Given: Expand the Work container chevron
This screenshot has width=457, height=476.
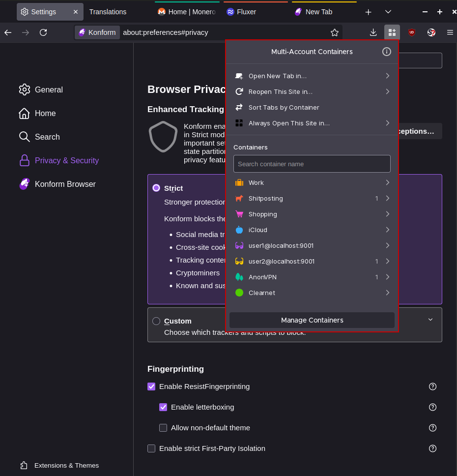Looking at the screenshot, I should pyautogui.click(x=387, y=182).
